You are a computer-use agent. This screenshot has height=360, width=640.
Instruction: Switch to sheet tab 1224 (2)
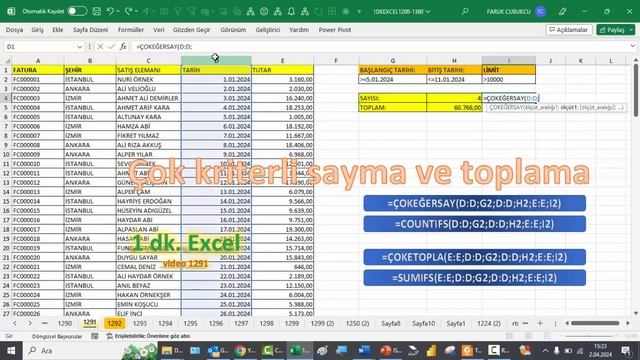489,323
